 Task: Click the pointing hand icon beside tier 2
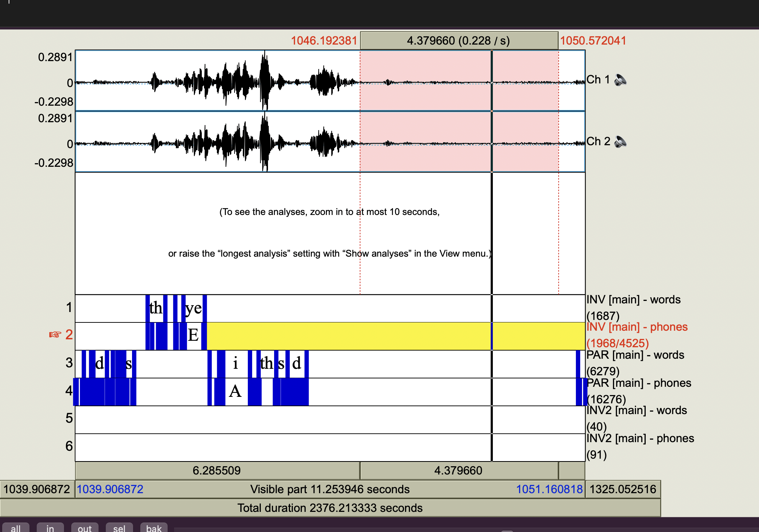tap(55, 335)
